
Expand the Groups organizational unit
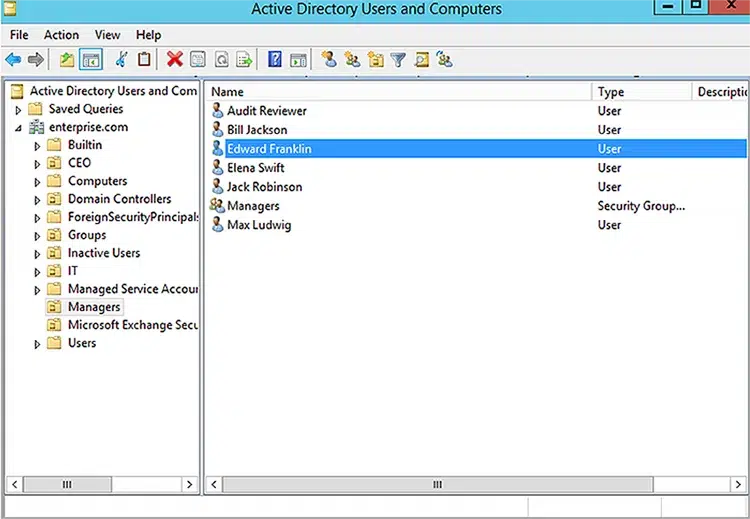coord(37,236)
